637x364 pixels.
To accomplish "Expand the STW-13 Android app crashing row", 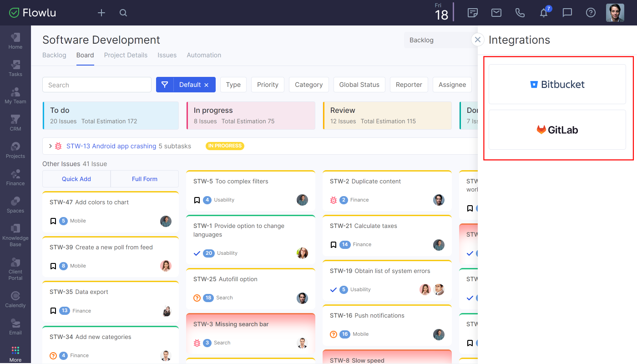I will click(51, 146).
